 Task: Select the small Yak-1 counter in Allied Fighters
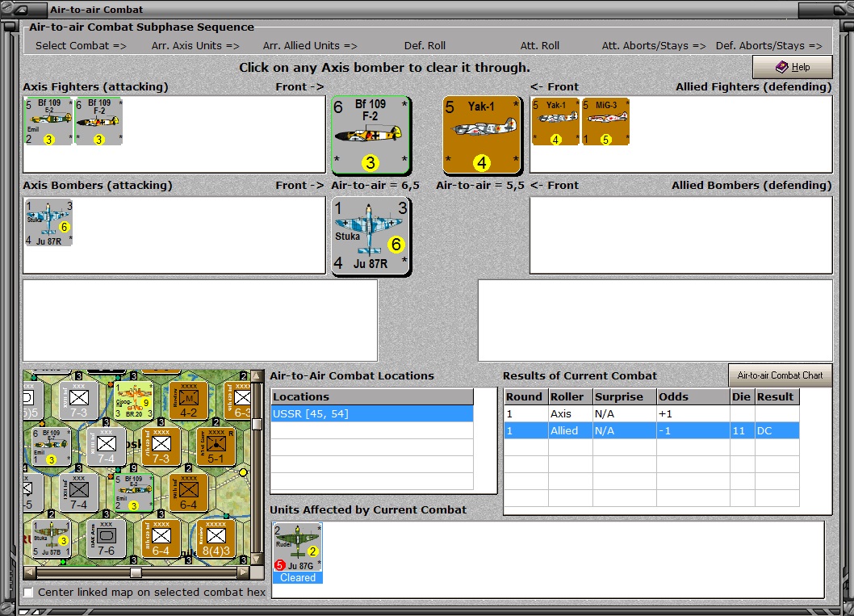click(x=555, y=121)
